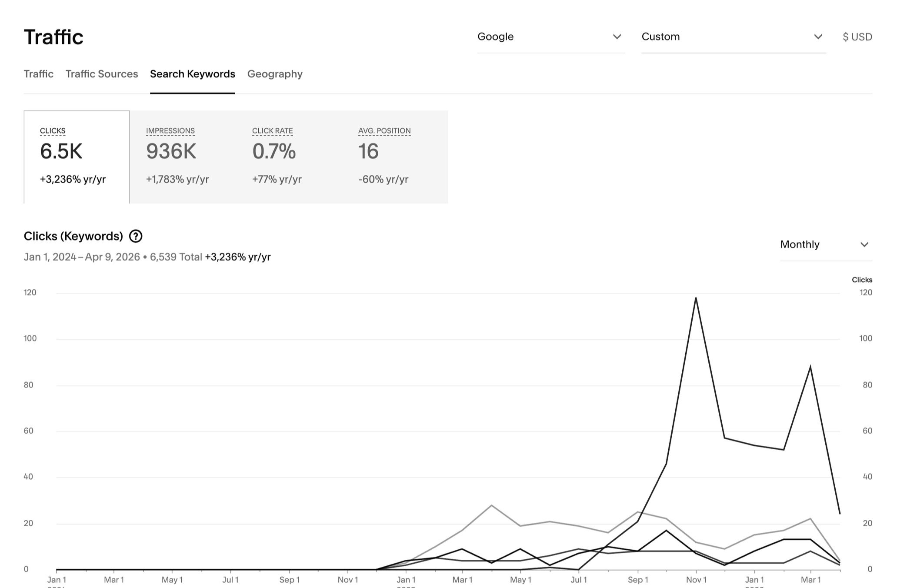The image size is (897, 588).
Task: Click the dotted-underlined AVG. POSITION label
Action: (x=384, y=130)
